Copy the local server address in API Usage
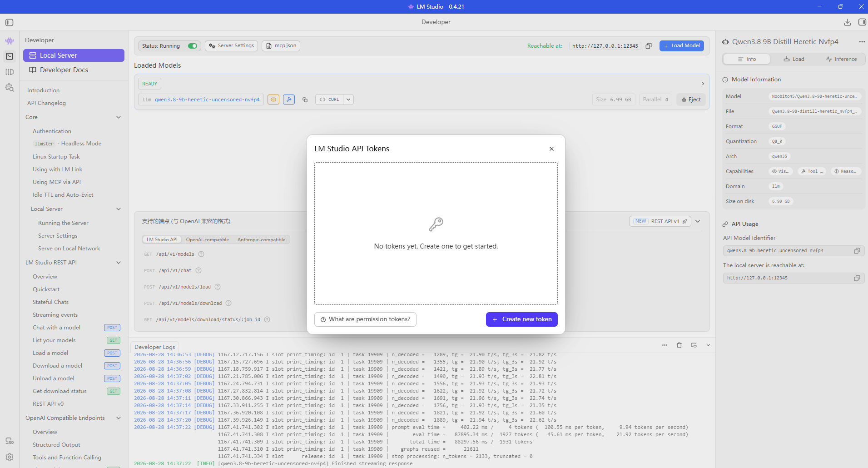 coord(857,278)
